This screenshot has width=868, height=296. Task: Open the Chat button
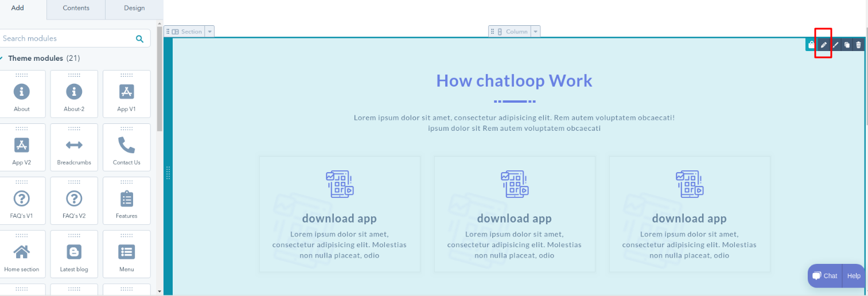coord(825,276)
